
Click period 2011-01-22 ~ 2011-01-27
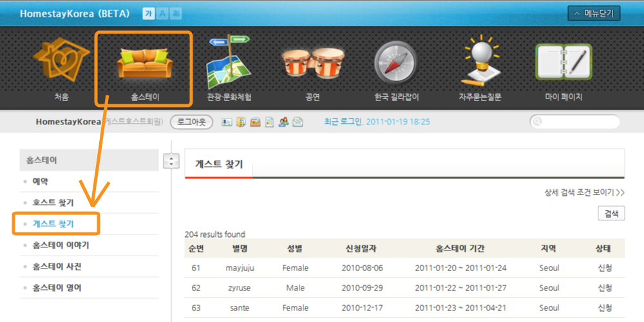(460, 289)
